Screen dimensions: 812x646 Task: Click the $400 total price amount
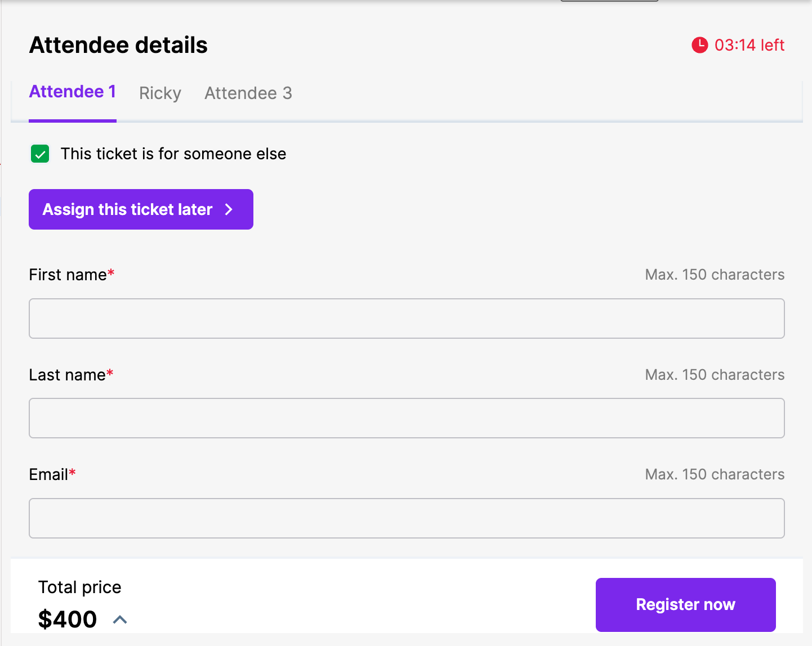(68, 619)
